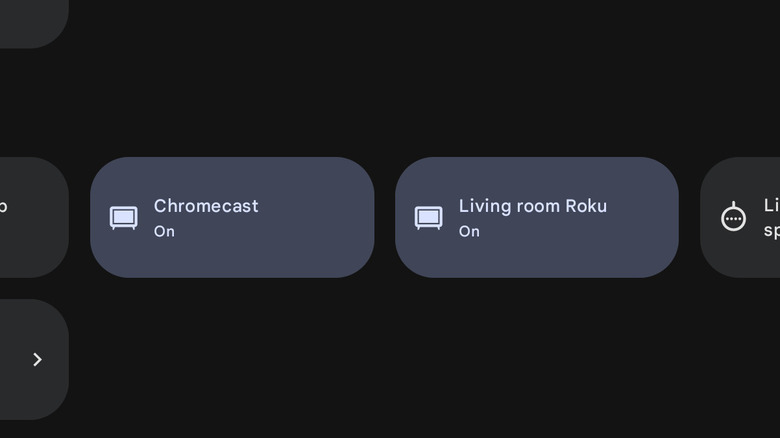Click empty right side of Chromecast tile
The height and width of the screenshot is (438, 780).
click(x=320, y=217)
